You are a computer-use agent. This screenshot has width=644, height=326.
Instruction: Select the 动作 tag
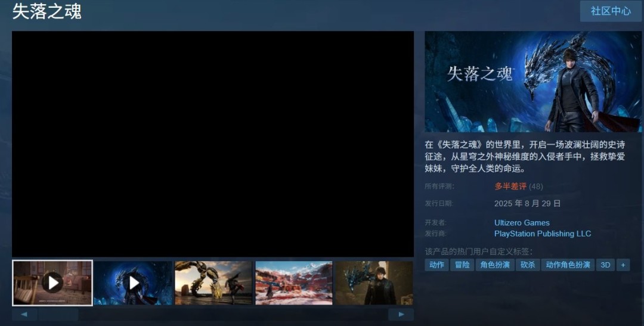436,265
